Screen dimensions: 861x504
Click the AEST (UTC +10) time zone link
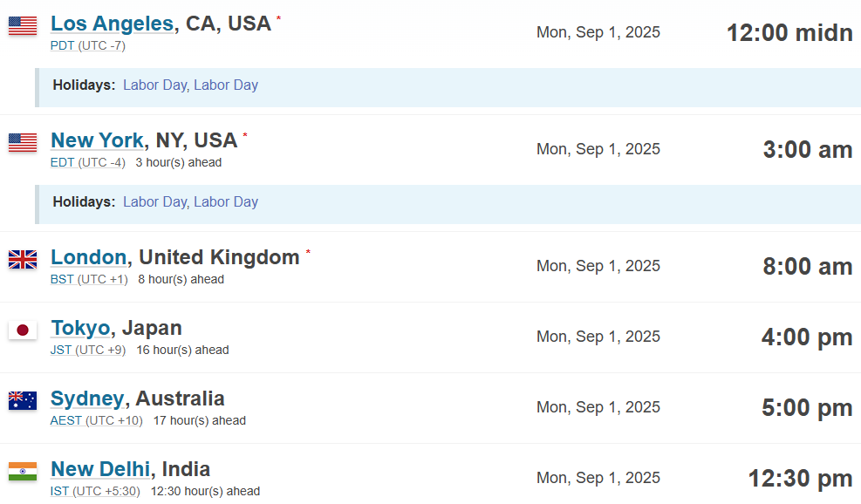pos(97,421)
